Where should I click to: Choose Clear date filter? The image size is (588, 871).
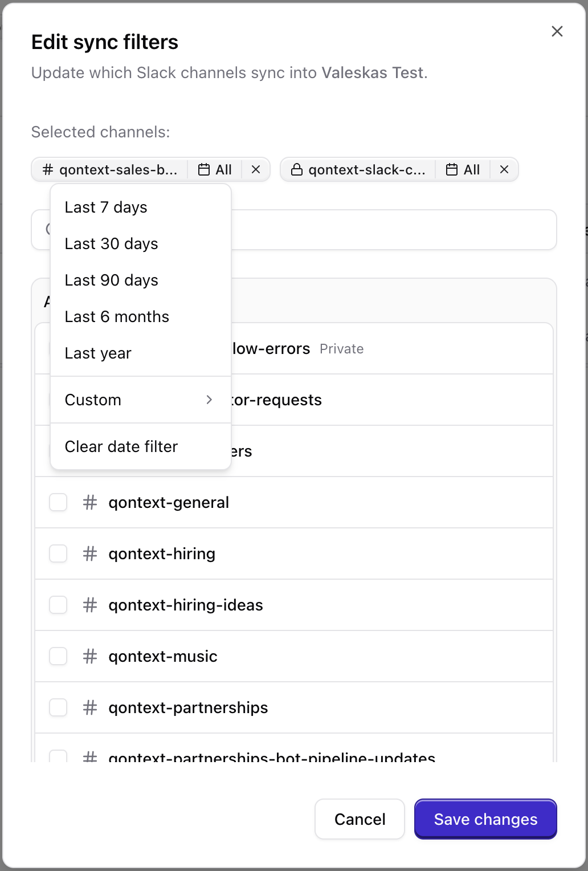click(x=121, y=446)
